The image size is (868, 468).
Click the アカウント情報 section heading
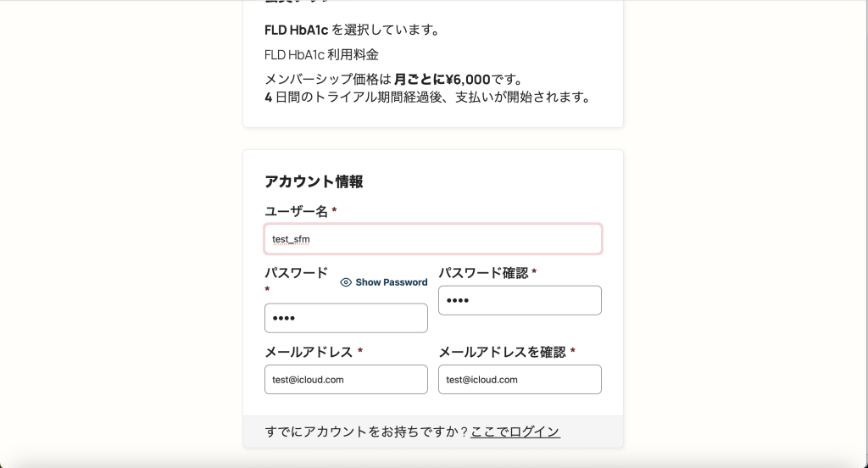314,181
